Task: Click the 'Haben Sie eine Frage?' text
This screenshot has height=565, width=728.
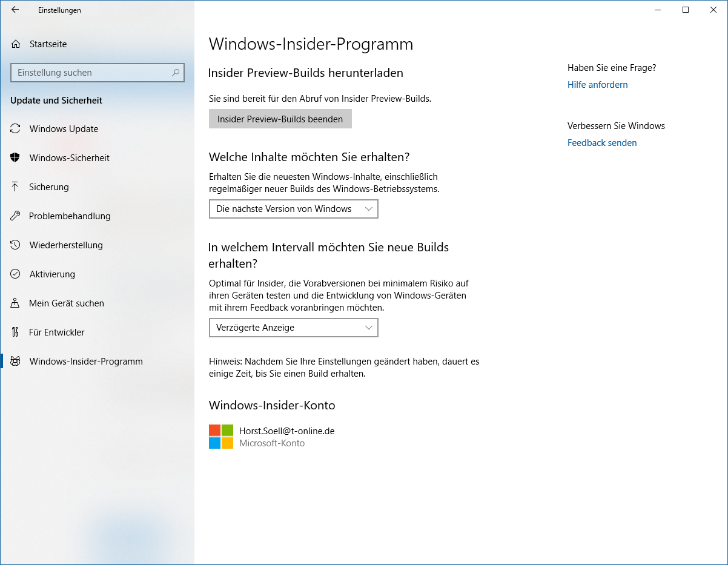Action: point(612,68)
